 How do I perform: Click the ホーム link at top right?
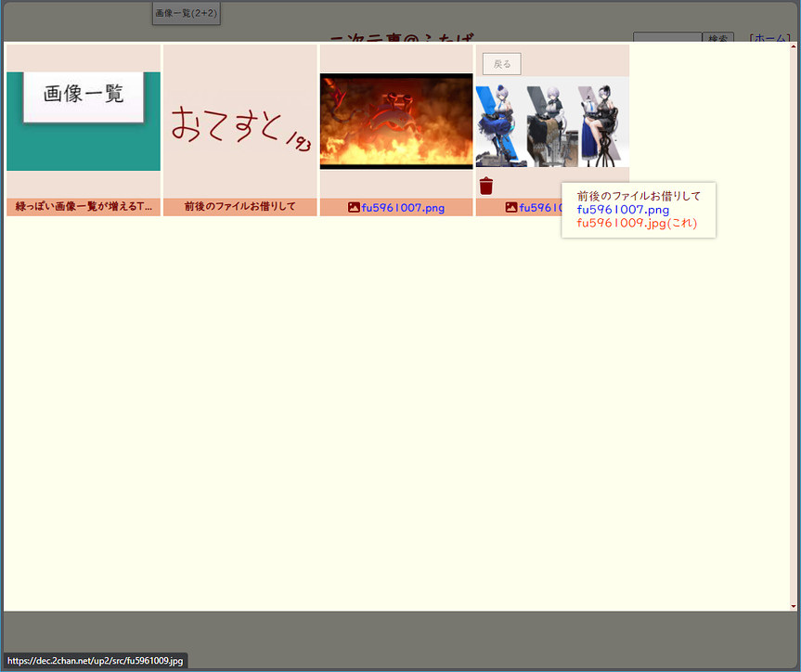pos(769,39)
